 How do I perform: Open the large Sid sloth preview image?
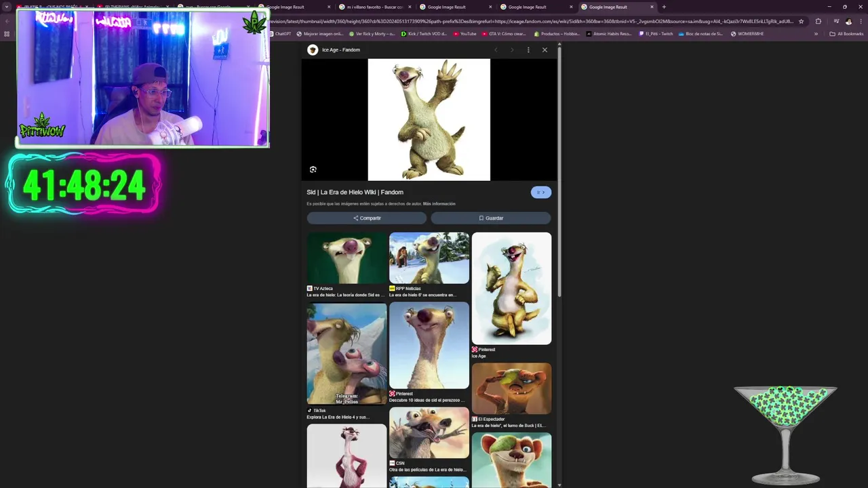[429, 119]
